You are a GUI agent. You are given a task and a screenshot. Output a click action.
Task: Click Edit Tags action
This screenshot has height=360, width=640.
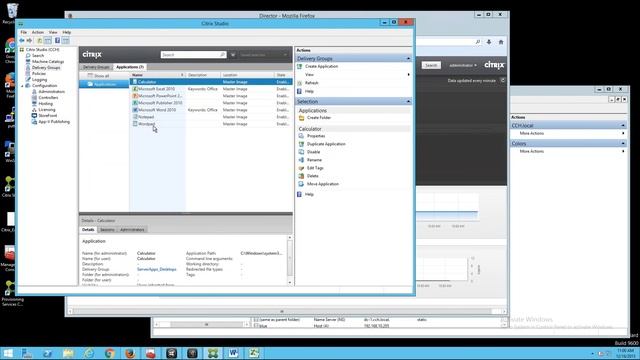click(315, 168)
